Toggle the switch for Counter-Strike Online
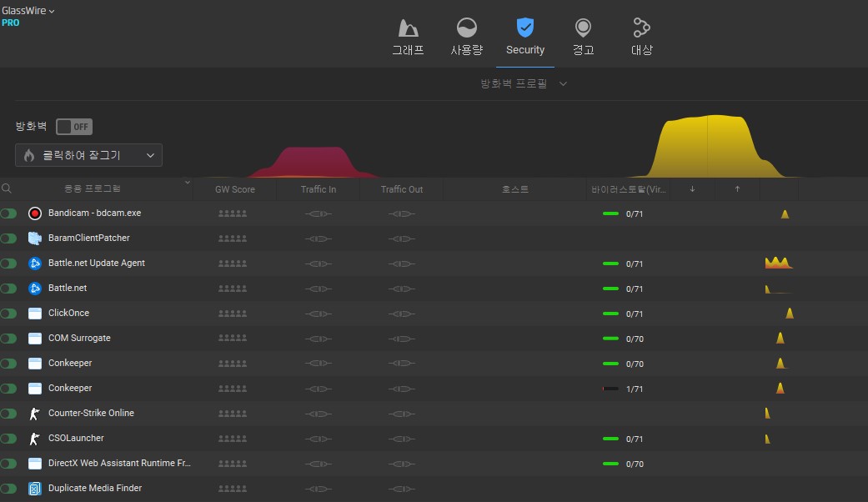Image resolution: width=868 pixels, height=502 pixels. 9,414
